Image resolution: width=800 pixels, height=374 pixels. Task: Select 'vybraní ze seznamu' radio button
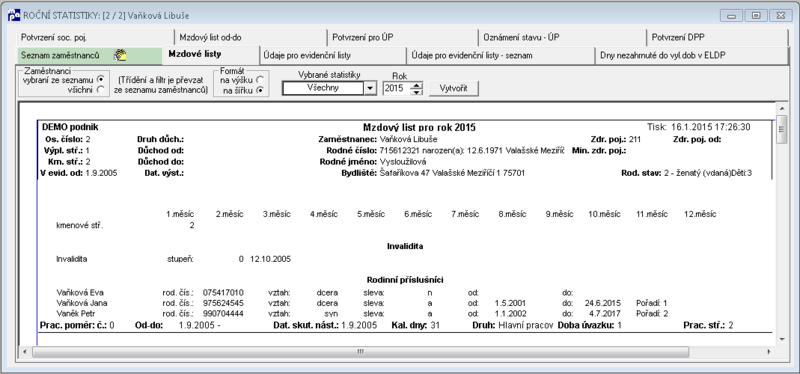(x=100, y=79)
